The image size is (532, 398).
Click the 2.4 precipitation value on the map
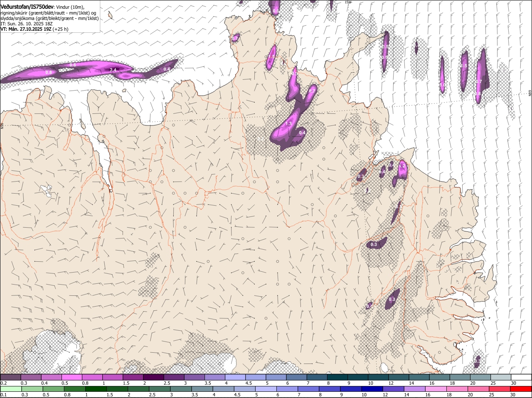tap(113, 70)
